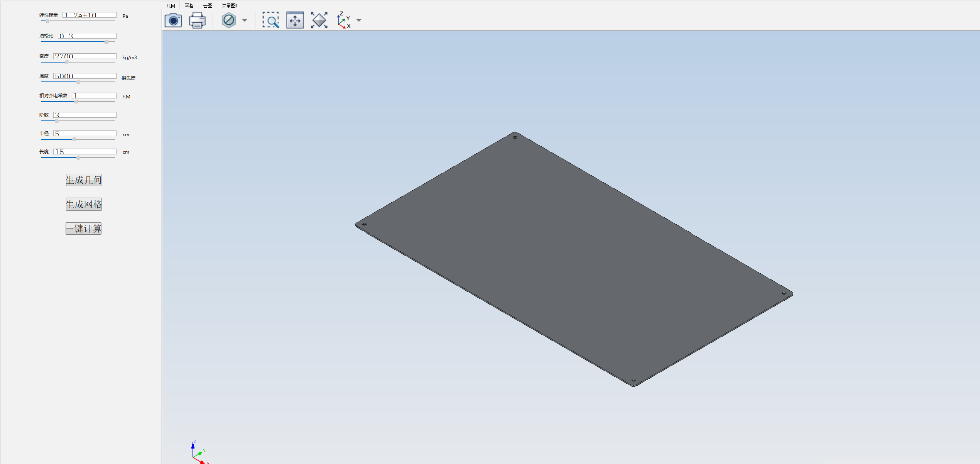Viewport: 980px width, 464px height.
Task: Click the 密度 slider handle
Action: click(67, 62)
